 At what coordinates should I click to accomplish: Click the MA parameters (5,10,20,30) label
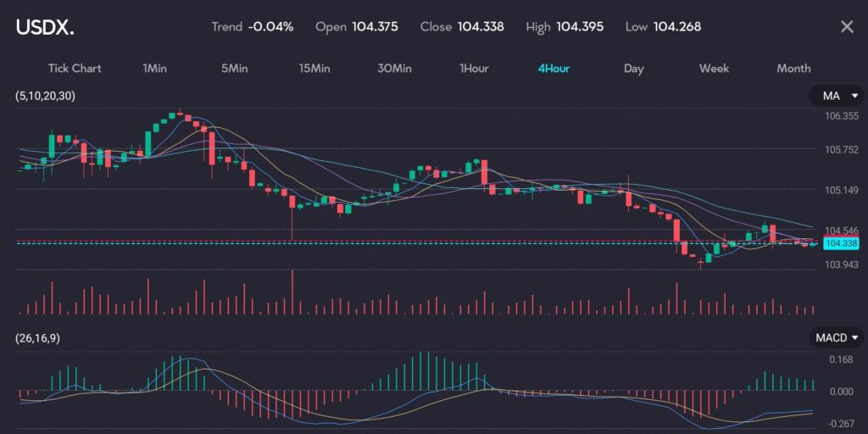[45, 96]
